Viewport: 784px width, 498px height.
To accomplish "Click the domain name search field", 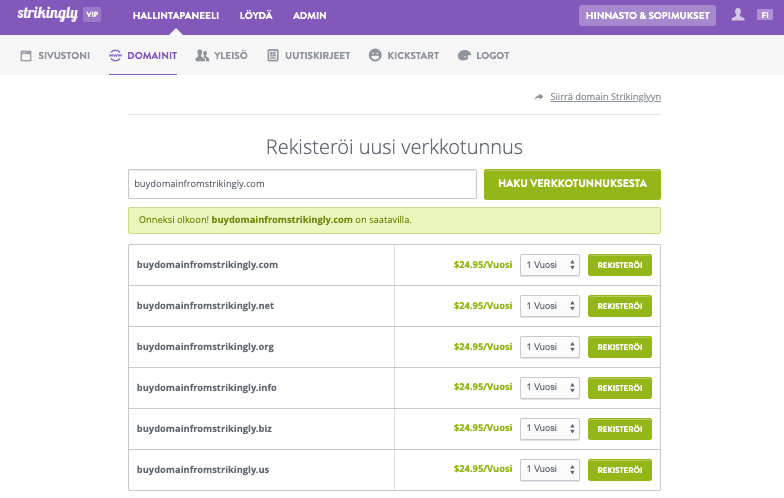I will [302, 184].
